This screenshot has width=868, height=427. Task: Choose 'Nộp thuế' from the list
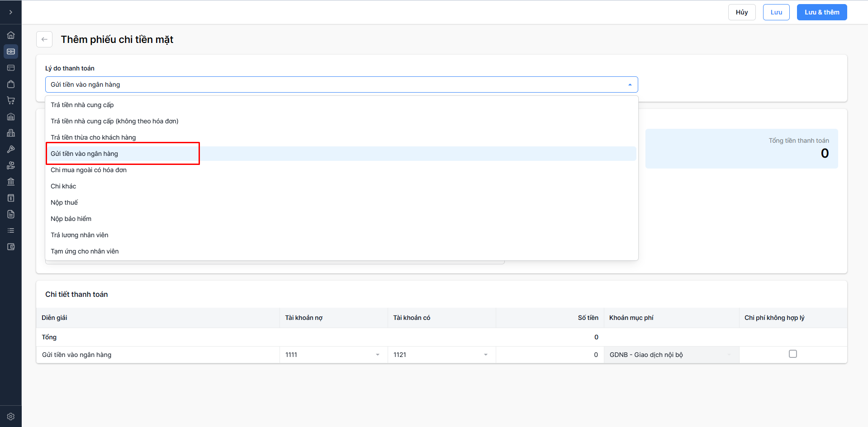tap(64, 202)
